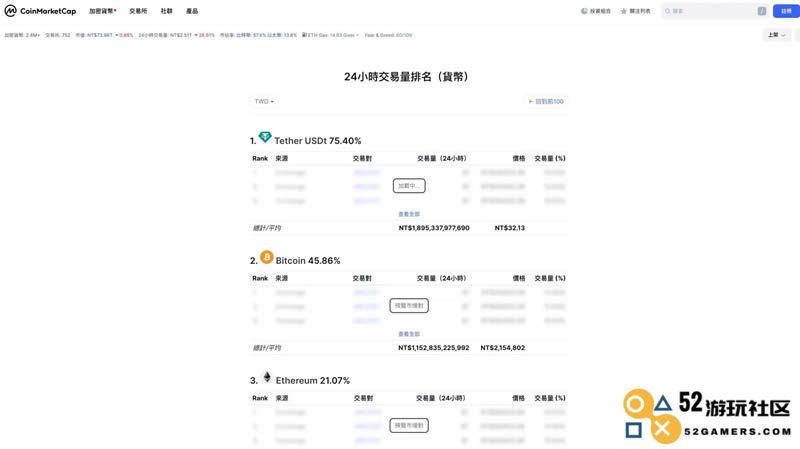Image resolution: width=800 pixels, height=449 pixels.
Task: Select the Bitcoin total volume NT$1,152,835,225,992
Action: (x=434, y=348)
